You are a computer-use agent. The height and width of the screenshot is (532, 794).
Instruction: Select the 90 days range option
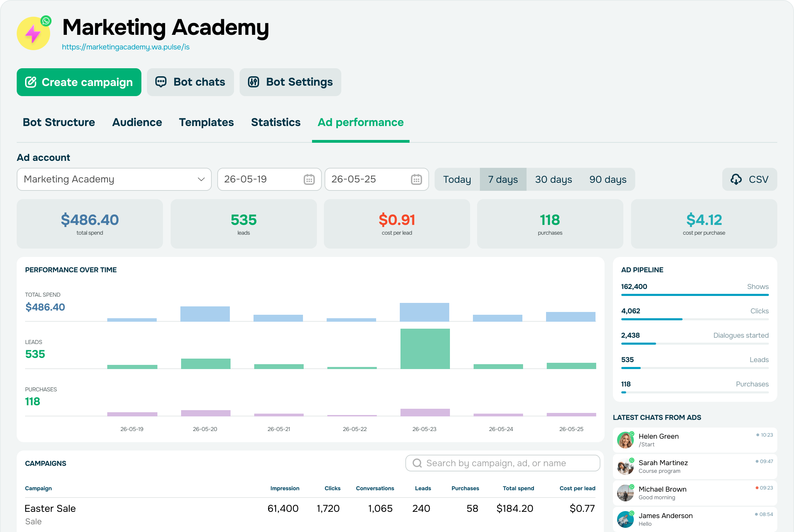[x=608, y=179]
